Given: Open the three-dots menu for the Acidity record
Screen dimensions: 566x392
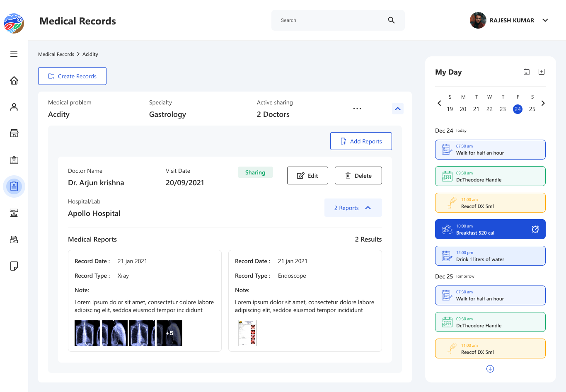Looking at the screenshot, I should click(x=357, y=109).
